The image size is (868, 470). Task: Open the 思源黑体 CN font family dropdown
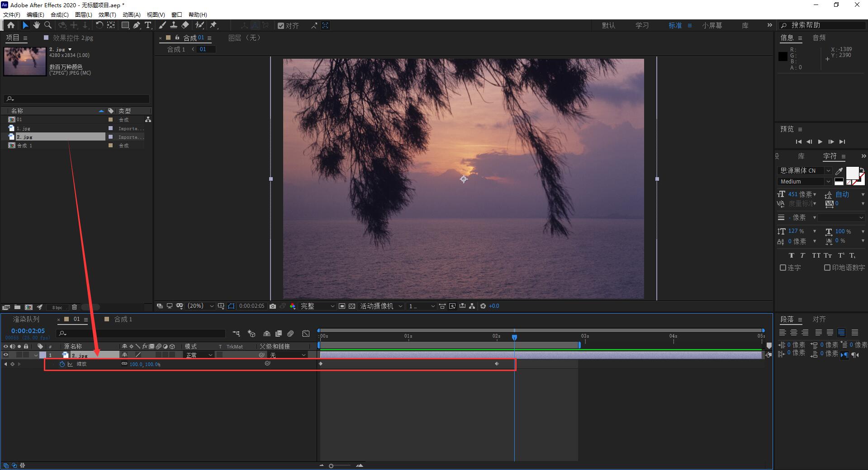tap(805, 170)
